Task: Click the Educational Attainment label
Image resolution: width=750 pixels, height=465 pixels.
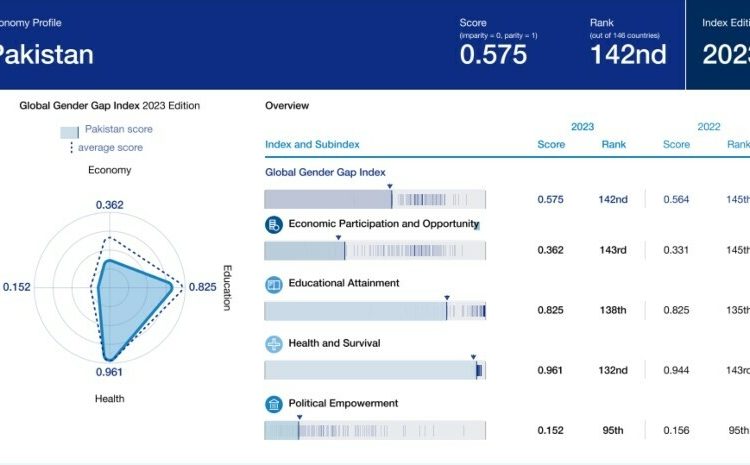Action: [x=344, y=283]
